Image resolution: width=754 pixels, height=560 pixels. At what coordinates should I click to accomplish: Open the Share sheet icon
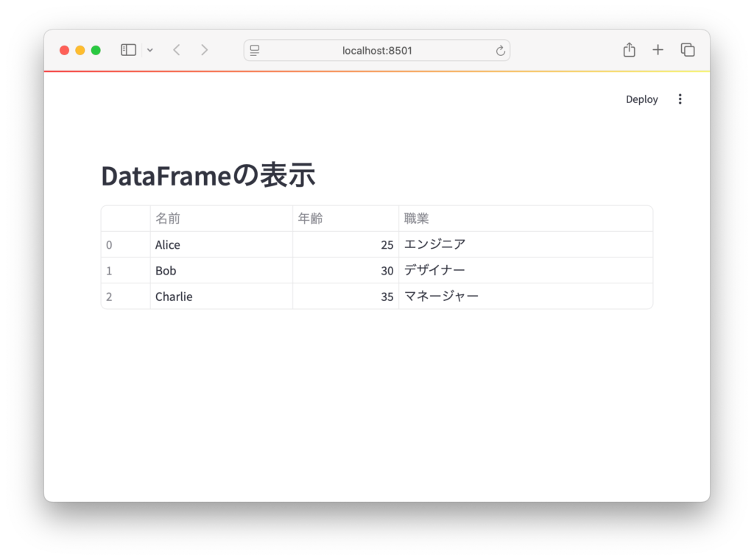click(x=629, y=50)
